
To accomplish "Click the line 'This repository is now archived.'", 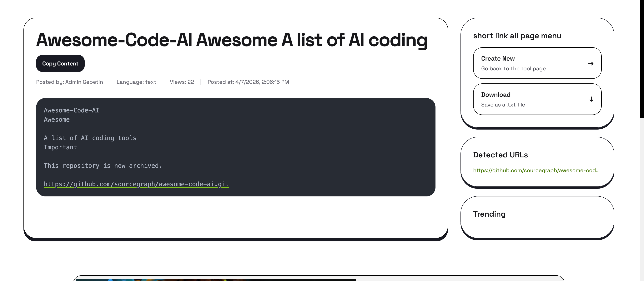I will tap(103, 166).
